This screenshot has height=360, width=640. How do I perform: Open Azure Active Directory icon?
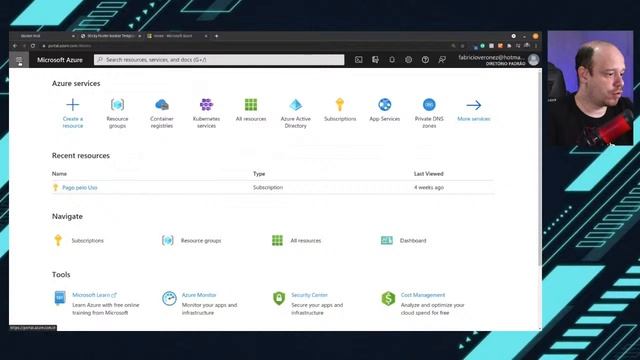pos(296,105)
